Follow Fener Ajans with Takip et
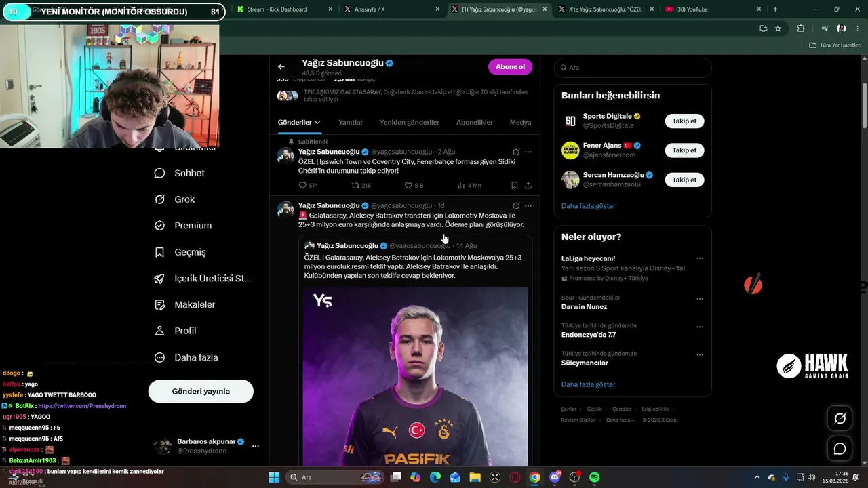This screenshot has height=488, width=868. point(684,150)
